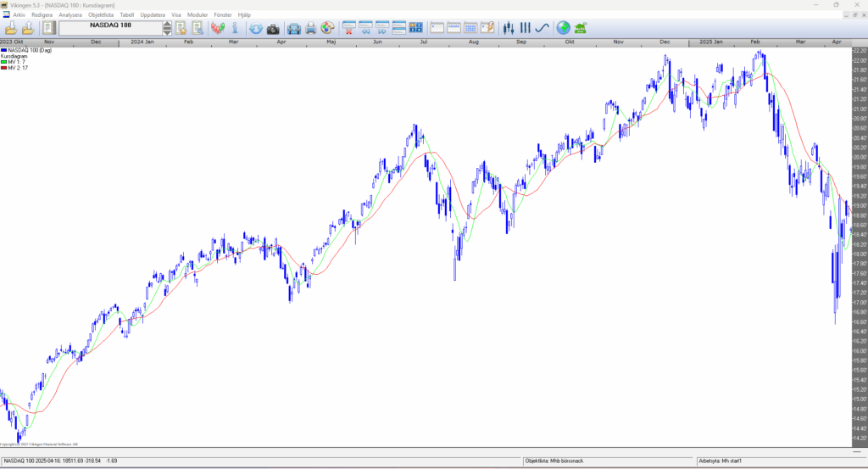Open the blue info icon
Image resolution: width=868 pixels, height=469 pixels.
(x=235, y=28)
